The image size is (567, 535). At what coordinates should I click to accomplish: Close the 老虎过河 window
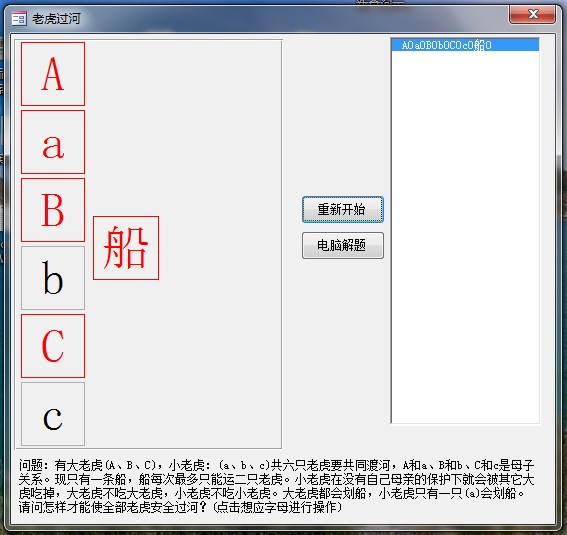(x=532, y=14)
